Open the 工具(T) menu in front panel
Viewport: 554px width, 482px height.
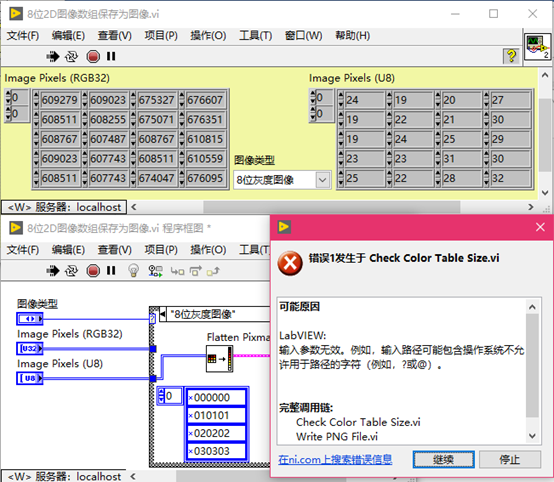coord(255,36)
